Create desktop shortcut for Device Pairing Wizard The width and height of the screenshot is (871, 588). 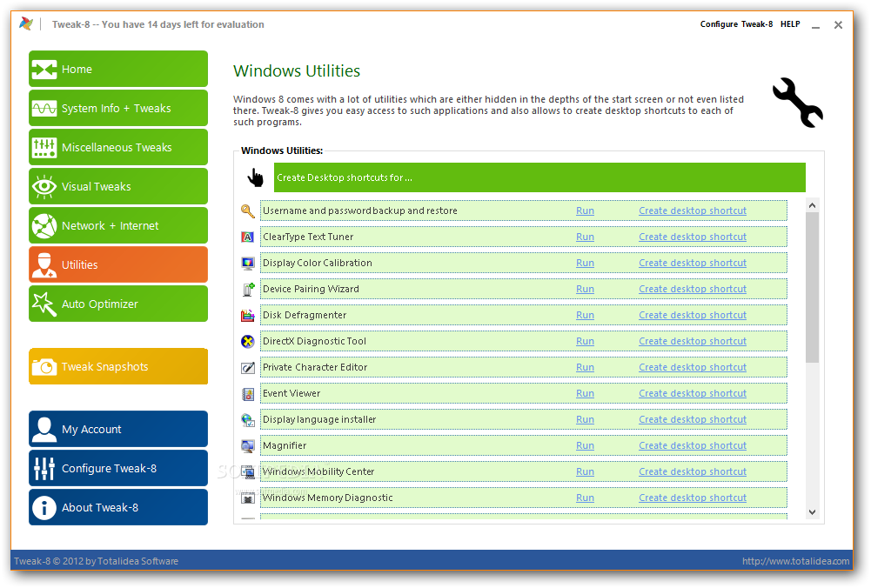(692, 290)
